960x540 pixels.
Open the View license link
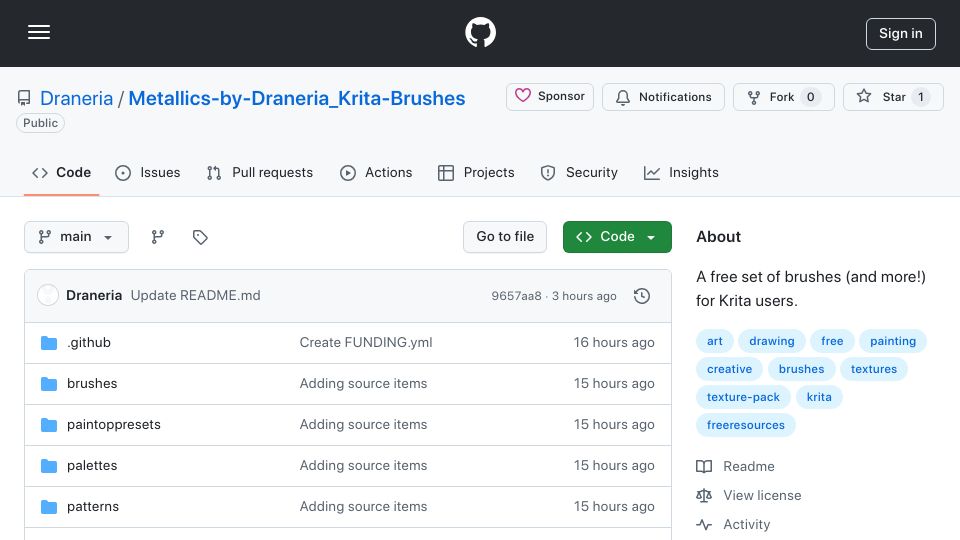(749, 495)
